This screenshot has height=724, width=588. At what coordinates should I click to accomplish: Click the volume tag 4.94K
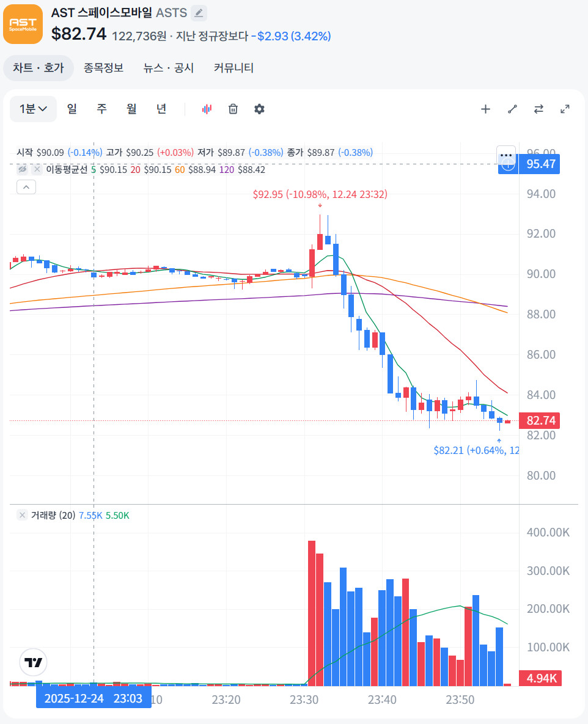click(x=540, y=678)
